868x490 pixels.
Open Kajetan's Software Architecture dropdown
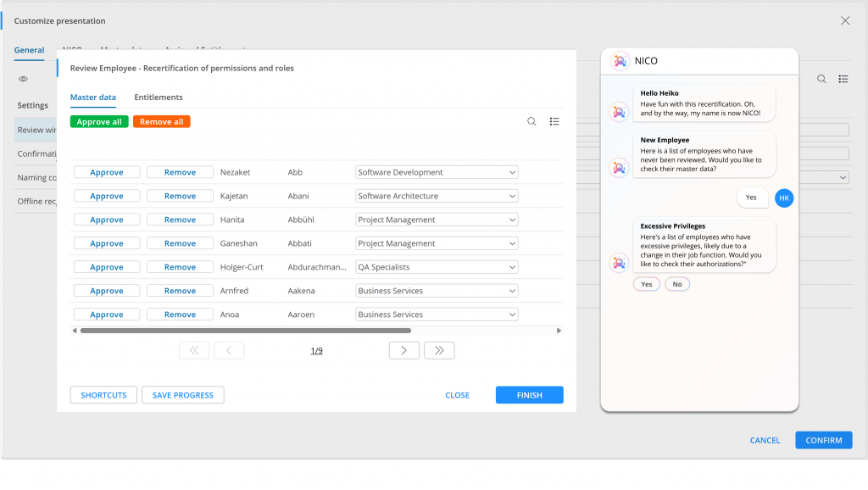pyautogui.click(x=436, y=196)
